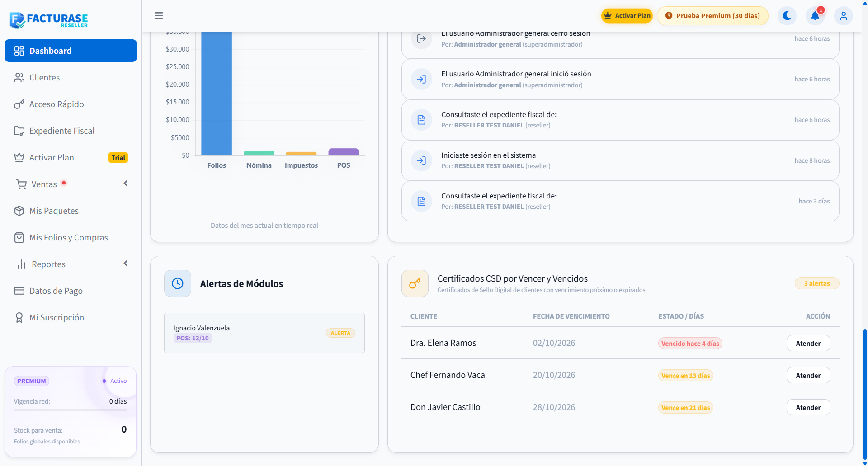Screen dimensions: 868x466
Task: Click the Mi Suscripción ribbon icon
Action: point(19,318)
